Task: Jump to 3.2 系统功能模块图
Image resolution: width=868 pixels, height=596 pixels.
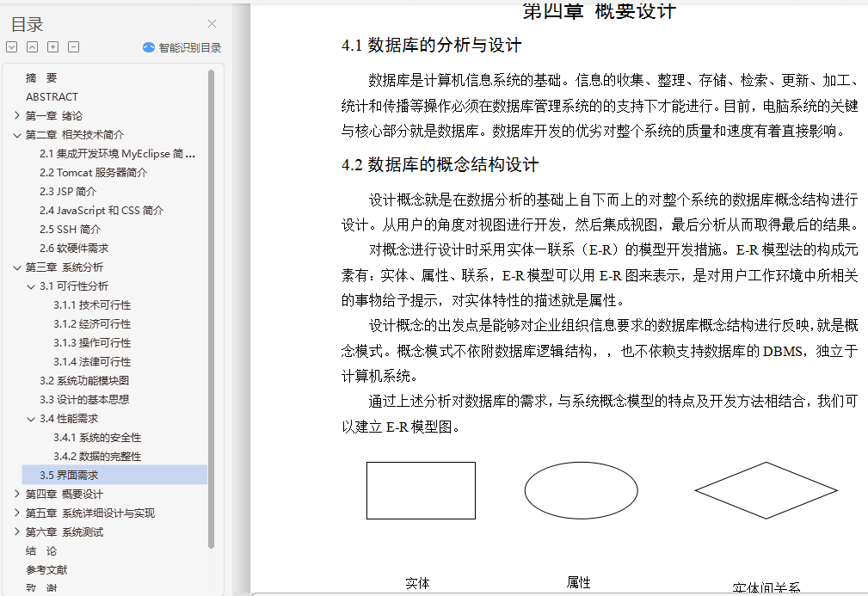Action: coord(84,381)
